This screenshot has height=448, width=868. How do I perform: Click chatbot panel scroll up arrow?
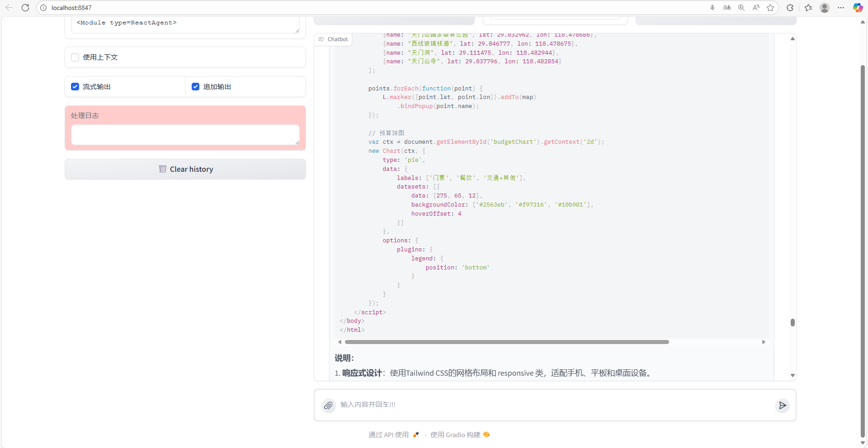[x=793, y=39]
